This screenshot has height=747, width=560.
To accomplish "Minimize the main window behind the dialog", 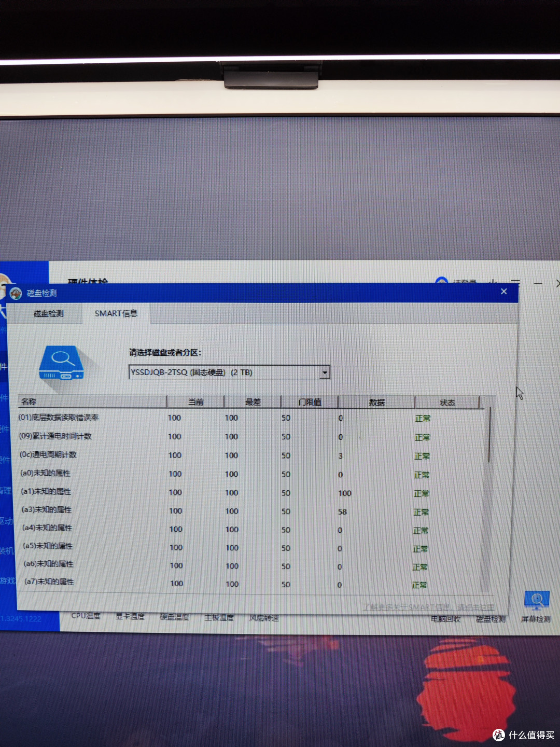I will coord(538,283).
